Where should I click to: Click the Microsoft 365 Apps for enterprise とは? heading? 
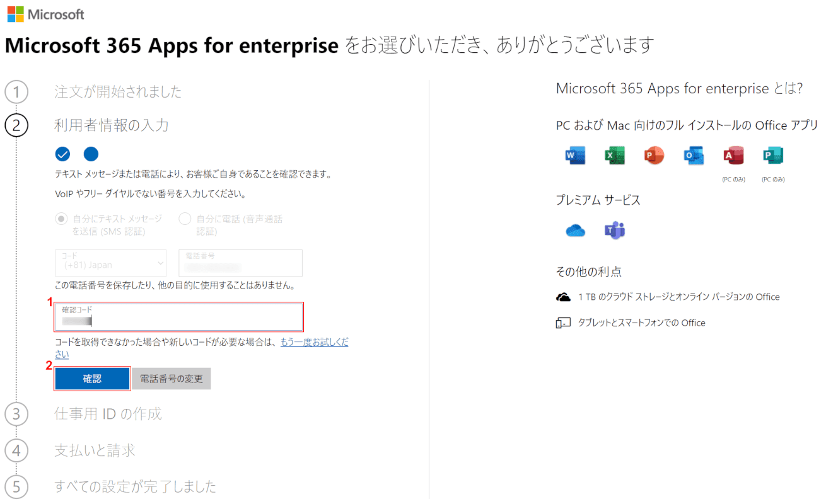(679, 89)
